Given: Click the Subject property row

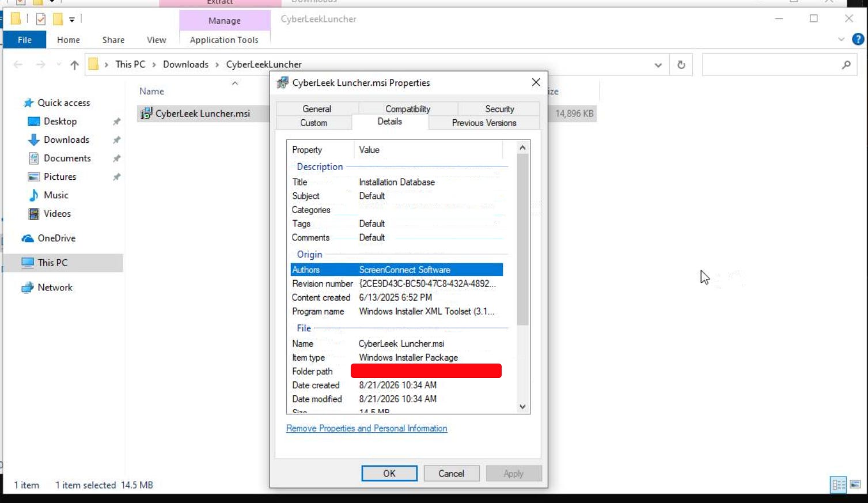Looking at the screenshot, I should pos(397,196).
